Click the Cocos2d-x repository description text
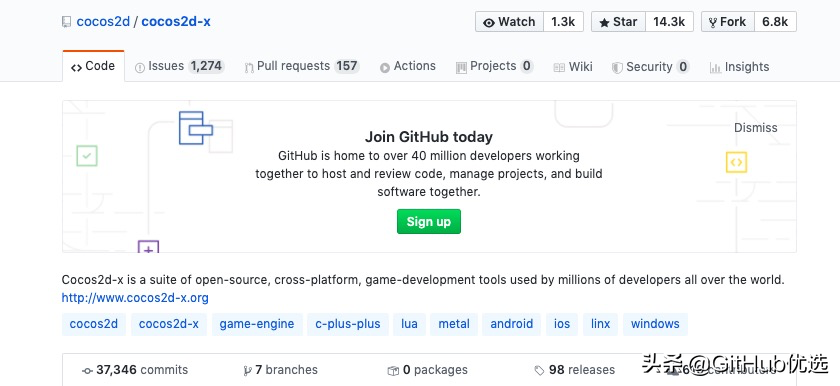This screenshot has width=840, height=386. pyautogui.click(x=423, y=279)
